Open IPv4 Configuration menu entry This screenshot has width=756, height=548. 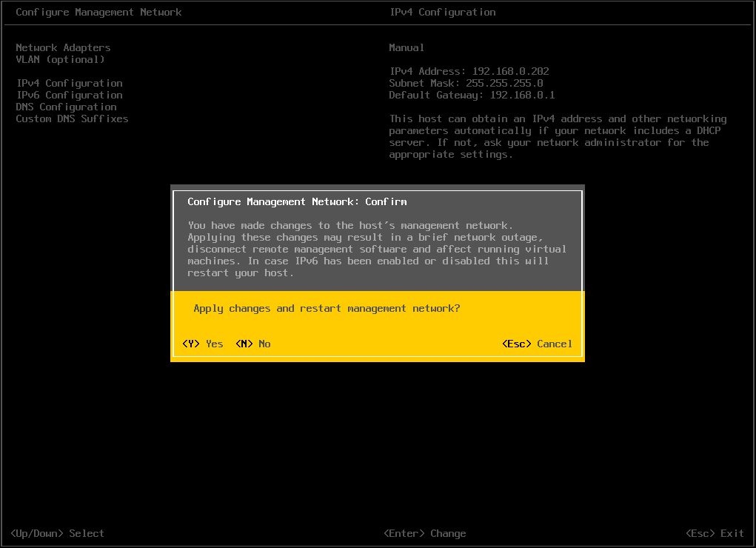point(70,84)
